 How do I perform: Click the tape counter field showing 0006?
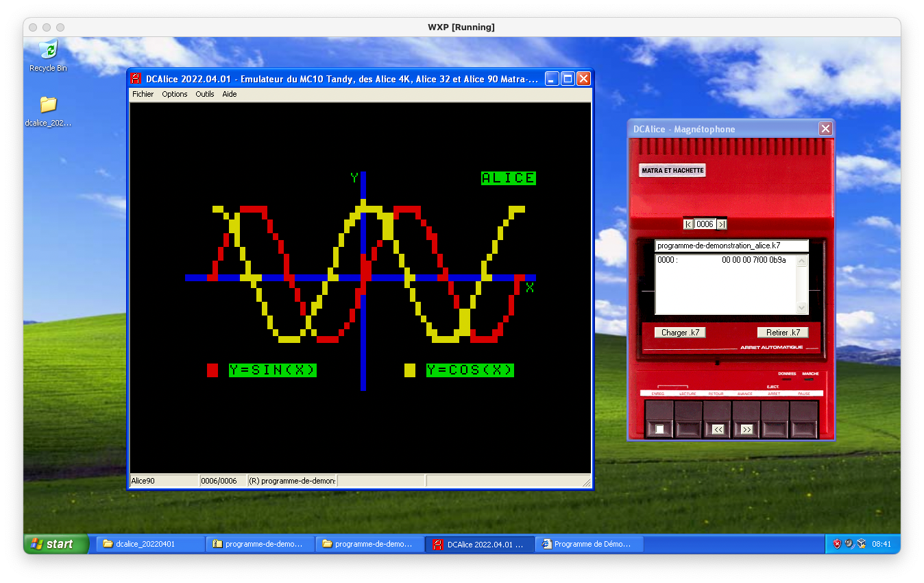pos(705,224)
